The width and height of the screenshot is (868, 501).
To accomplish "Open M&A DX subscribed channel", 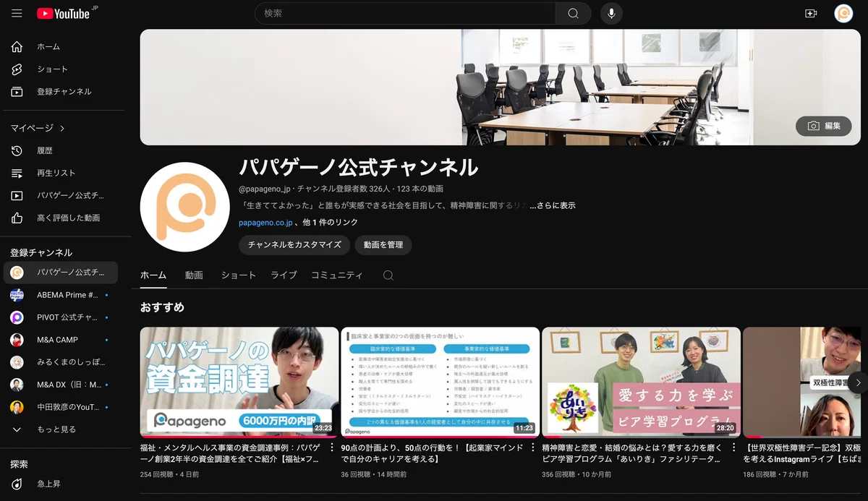I will tap(60, 385).
